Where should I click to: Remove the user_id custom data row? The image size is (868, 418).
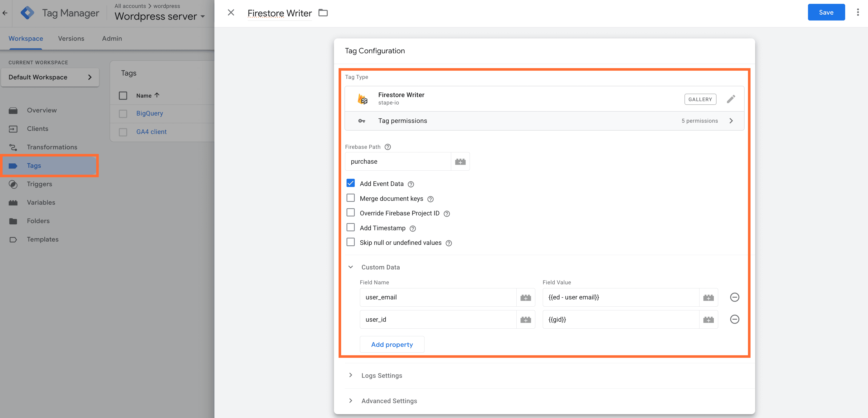[734, 319]
